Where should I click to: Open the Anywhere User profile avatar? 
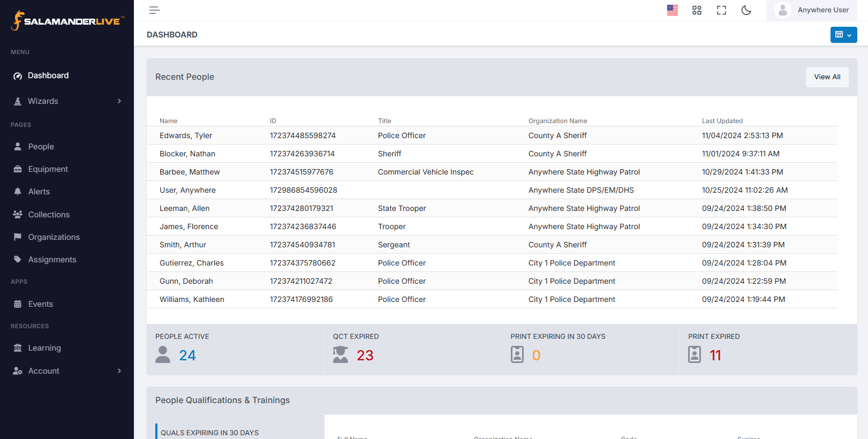[783, 10]
